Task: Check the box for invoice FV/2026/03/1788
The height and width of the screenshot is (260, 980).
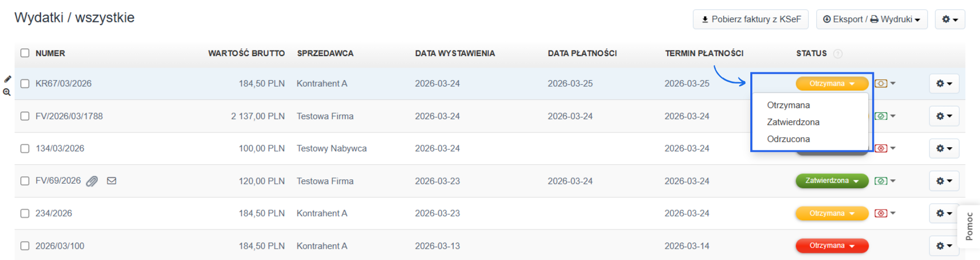Action: click(25, 116)
